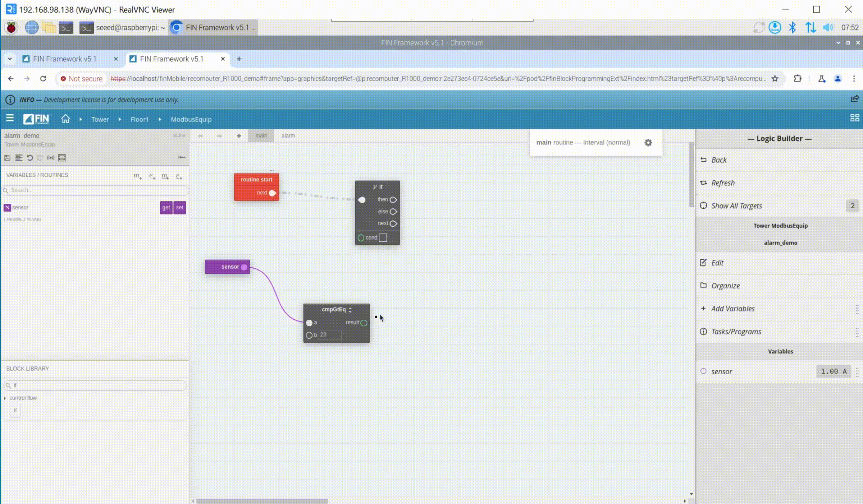Open the hamburger menu

point(10,118)
